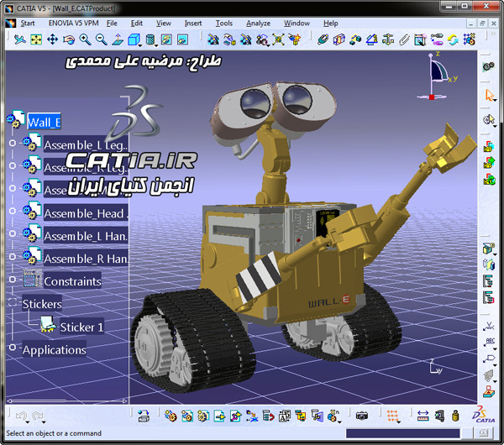Open the shading mode cylinder dropdown arrow
The width and height of the screenshot is (504, 445).
tap(156, 45)
